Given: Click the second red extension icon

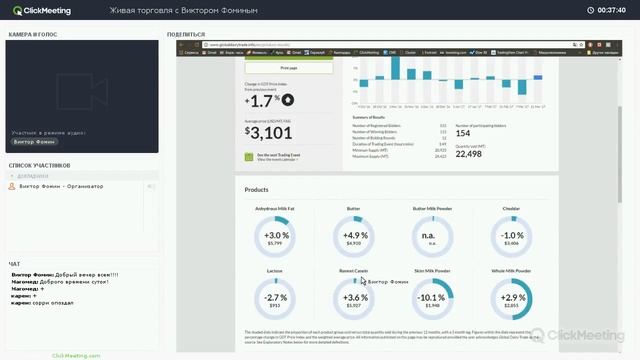Looking at the screenshot, I should tap(599, 44).
